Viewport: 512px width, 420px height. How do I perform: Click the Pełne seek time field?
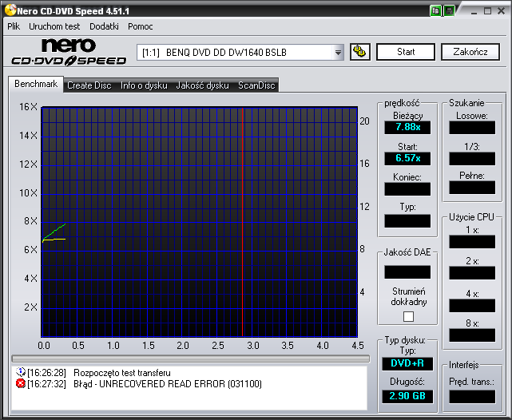pyautogui.click(x=472, y=188)
